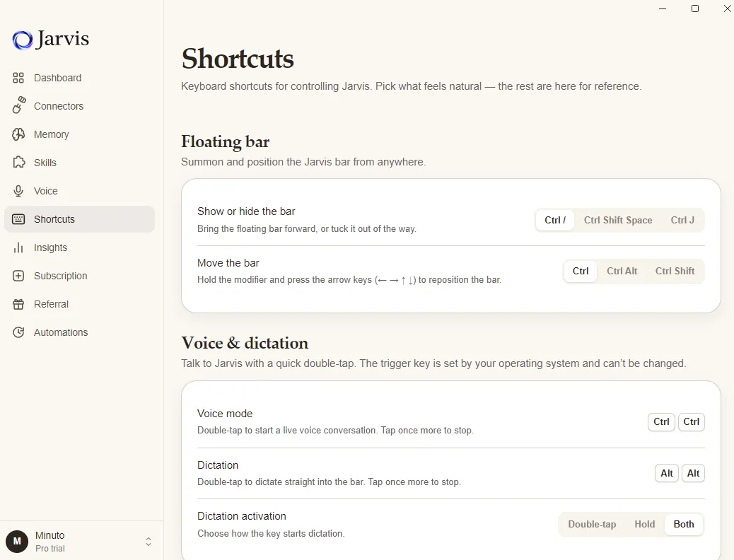Minimize the Jarvis window
The height and width of the screenshot is (560, 734).
(663, 8)
